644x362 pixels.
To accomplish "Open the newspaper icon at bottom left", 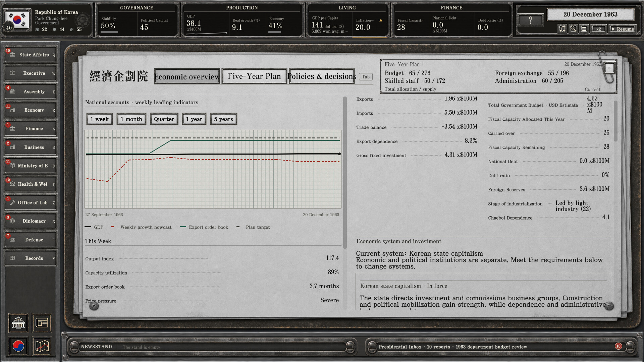I will pyautogui.click(x=42, y=323).
